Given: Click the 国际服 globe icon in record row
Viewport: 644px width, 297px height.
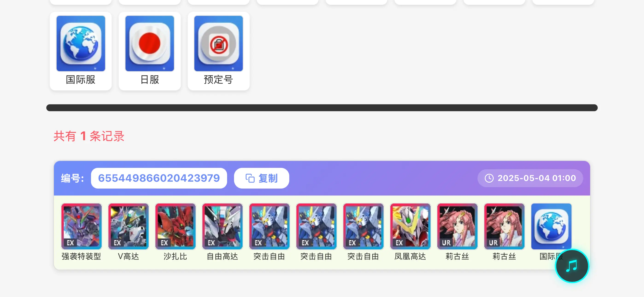Looking at the screenshot, I should pyautogui.click(x=551, y=226).
